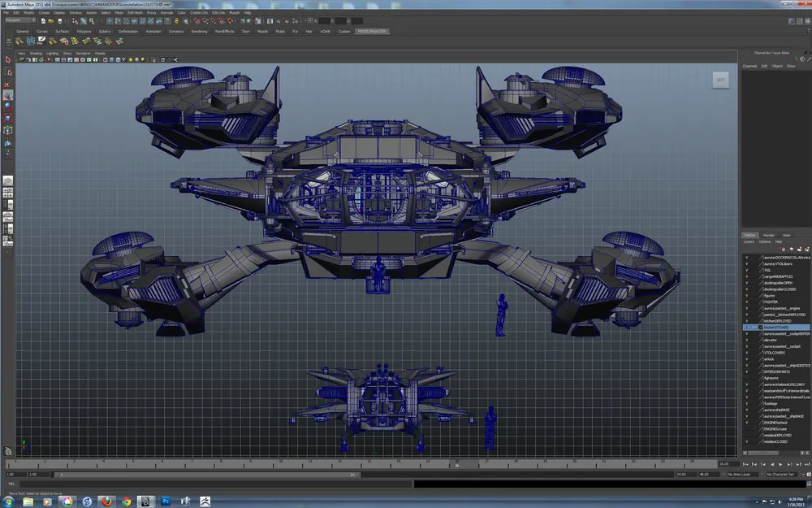Open the layer editor Options menu

pos(764,241)
